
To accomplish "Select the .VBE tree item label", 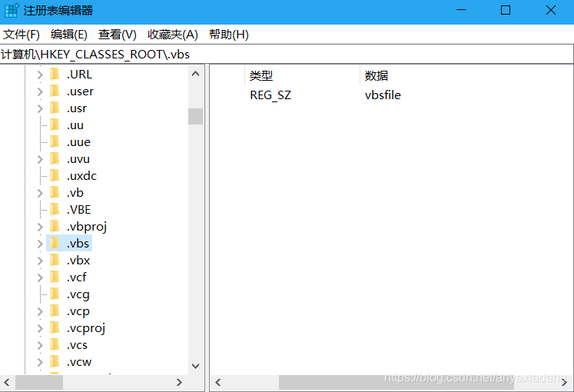I will pos(78,210).
